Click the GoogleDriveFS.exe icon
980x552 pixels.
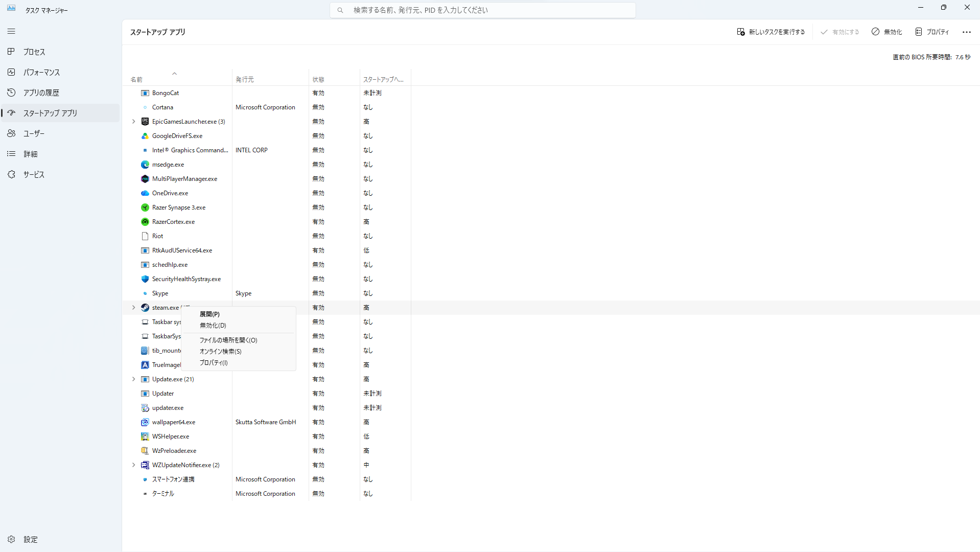coord(145,136)
